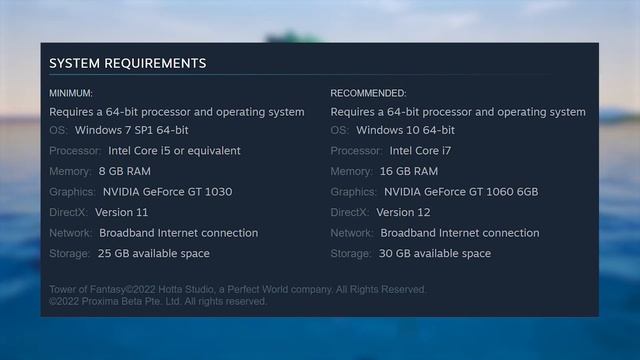Select the RECOMMENDED: column label
This screenshot has width=640, height=360.
[368, 93]
